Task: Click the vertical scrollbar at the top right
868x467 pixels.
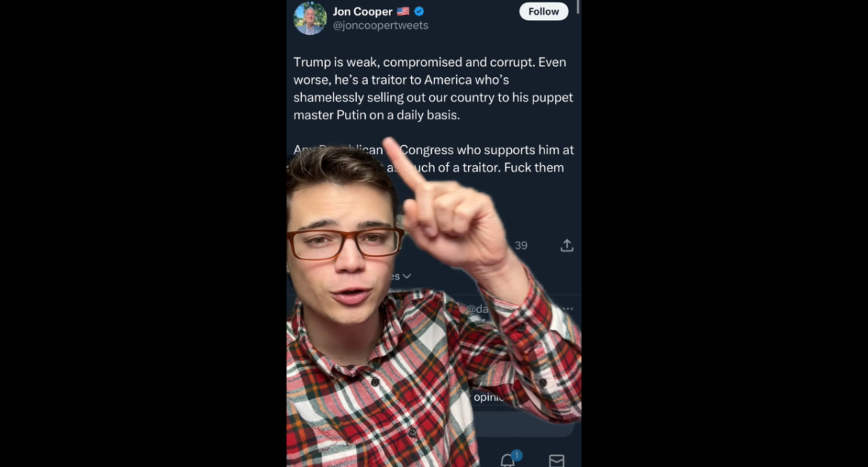Action: (578, 7)
